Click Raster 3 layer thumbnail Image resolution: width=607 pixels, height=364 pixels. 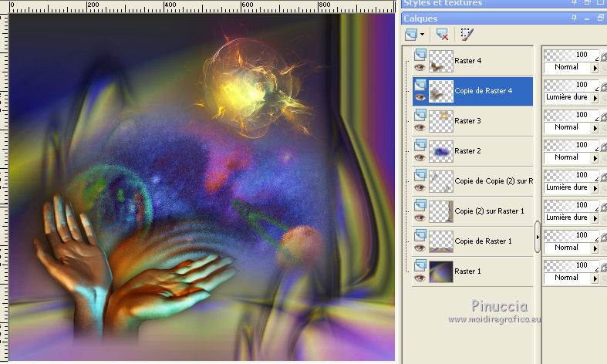coord(441,121)
